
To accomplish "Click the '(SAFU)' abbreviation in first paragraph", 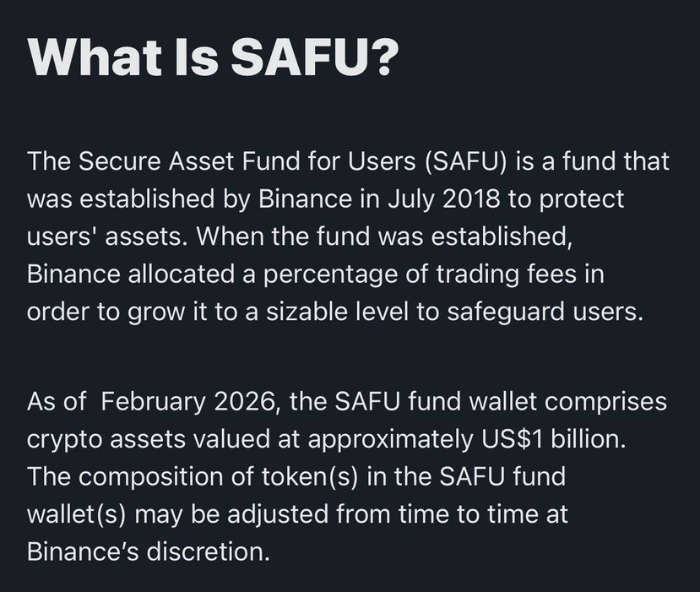I will pyautogui.click(x=466, y=161).
